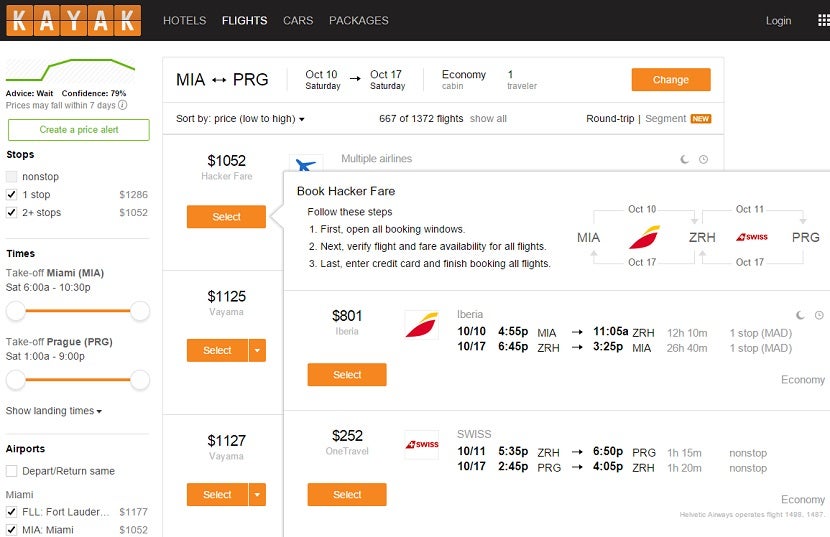
Task: Click left handle of Miami take-off slider
Action: [x=15, y=311]
